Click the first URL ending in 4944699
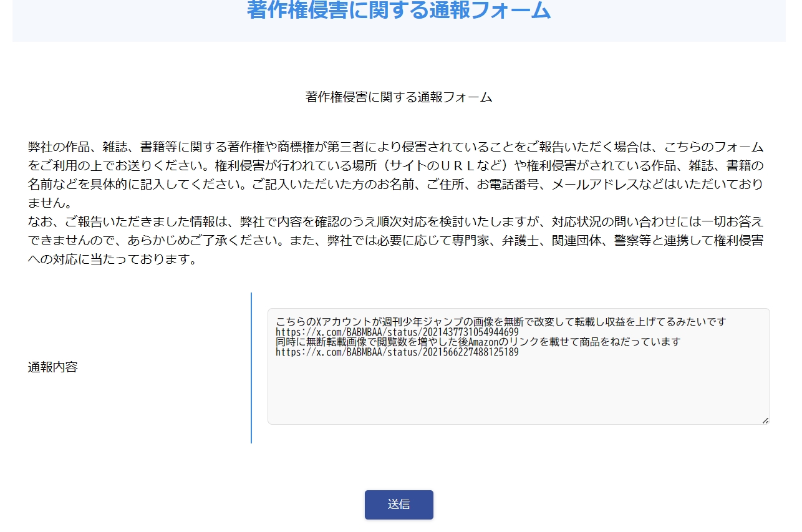Viewport: 802px width, 532px height. [397, 332]
